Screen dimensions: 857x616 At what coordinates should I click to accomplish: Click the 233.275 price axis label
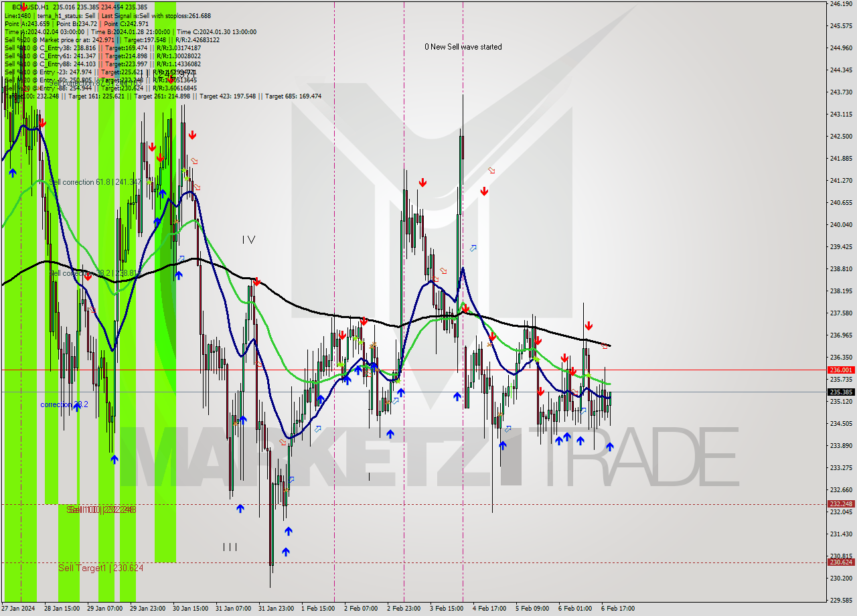[x=840, y=467]
